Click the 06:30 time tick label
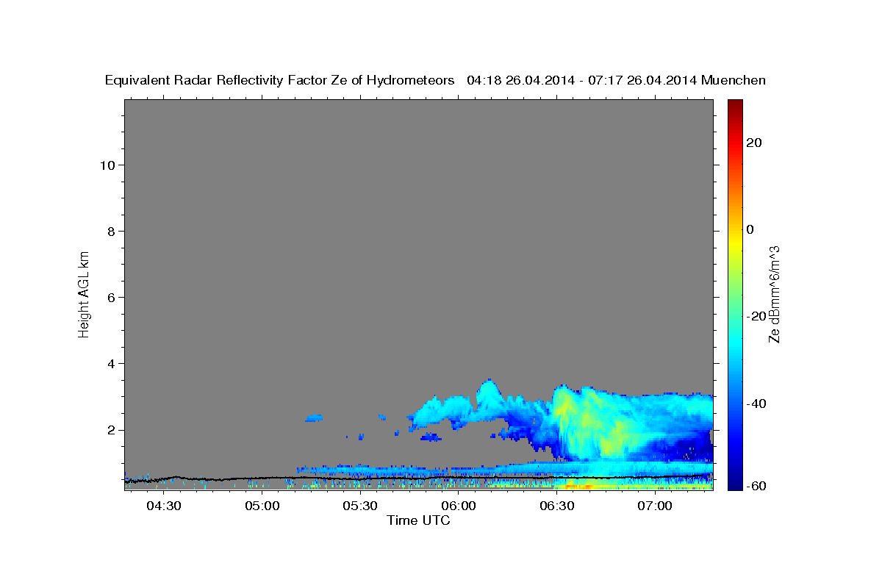The width and height of the screenshot is (882, 588). tap(556, 506)
